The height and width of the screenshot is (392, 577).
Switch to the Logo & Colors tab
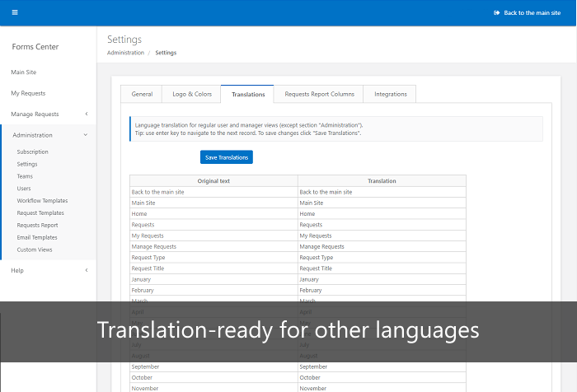tap(192, 94)
